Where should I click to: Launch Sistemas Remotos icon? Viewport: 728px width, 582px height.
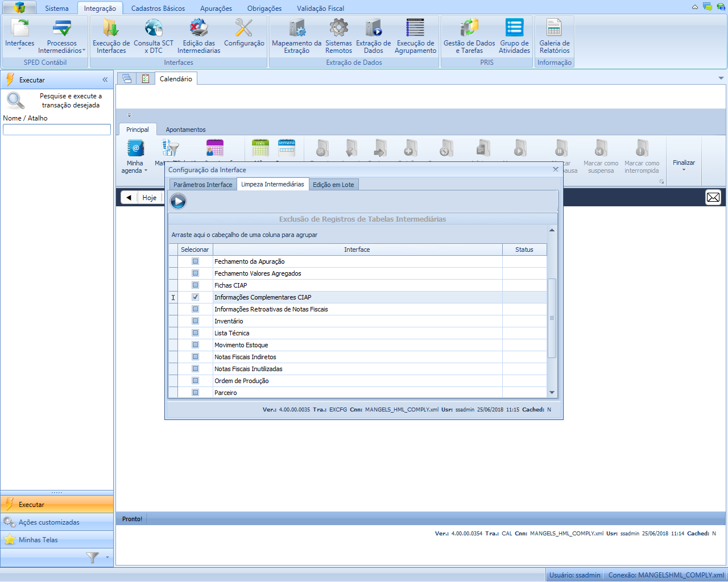coord(338,36)
